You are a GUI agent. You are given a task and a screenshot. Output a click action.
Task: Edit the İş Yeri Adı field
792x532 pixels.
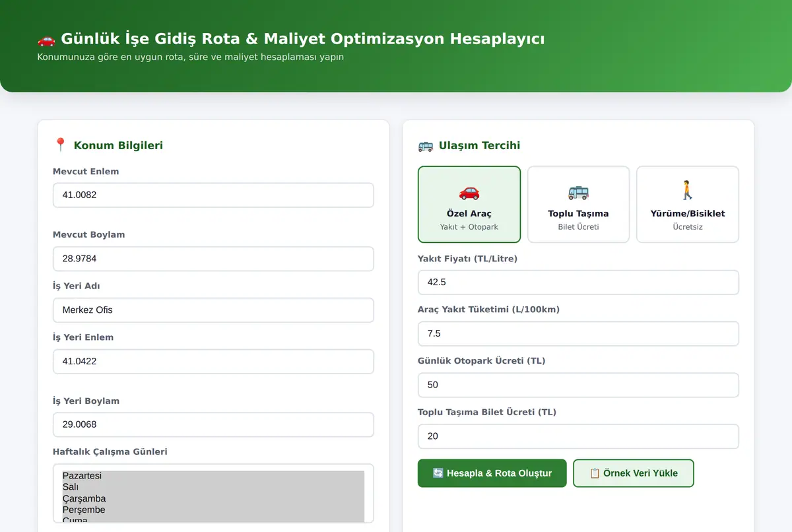pyautogui.click(x=213, y=310)
